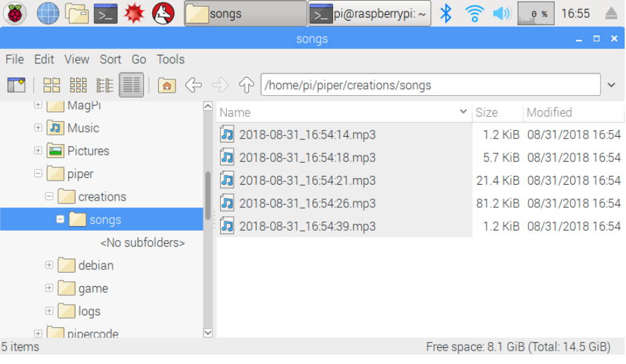
Task: Select the logs folder in tree
Action: click(89, 311)
